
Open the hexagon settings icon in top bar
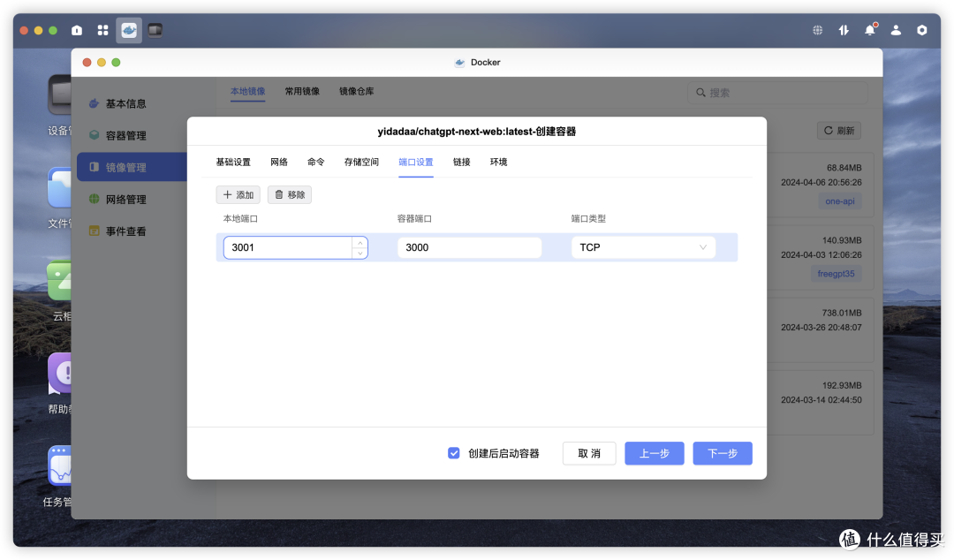[922, 30]
